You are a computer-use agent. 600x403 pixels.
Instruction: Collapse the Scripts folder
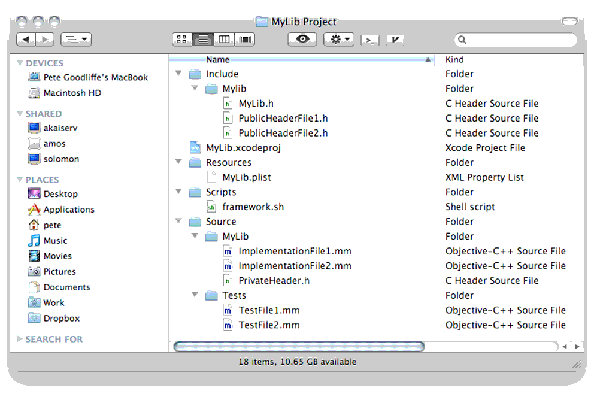[178, 191]
